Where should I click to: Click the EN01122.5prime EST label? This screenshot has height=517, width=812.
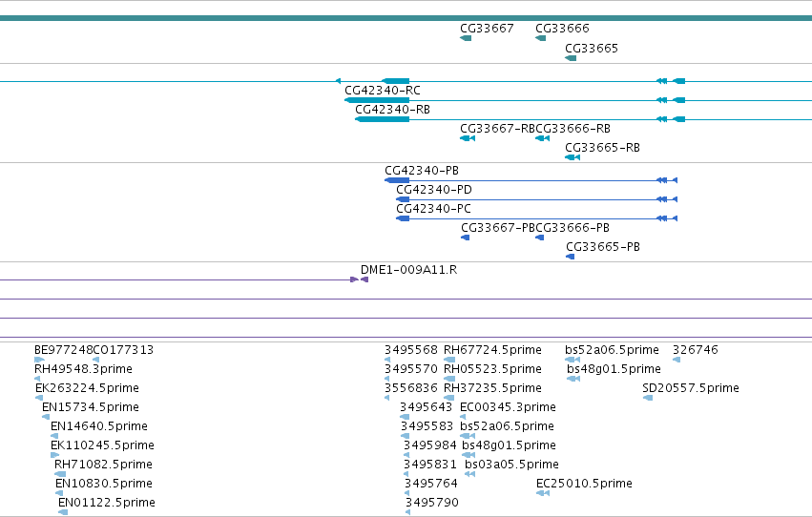tap(107, 503)
